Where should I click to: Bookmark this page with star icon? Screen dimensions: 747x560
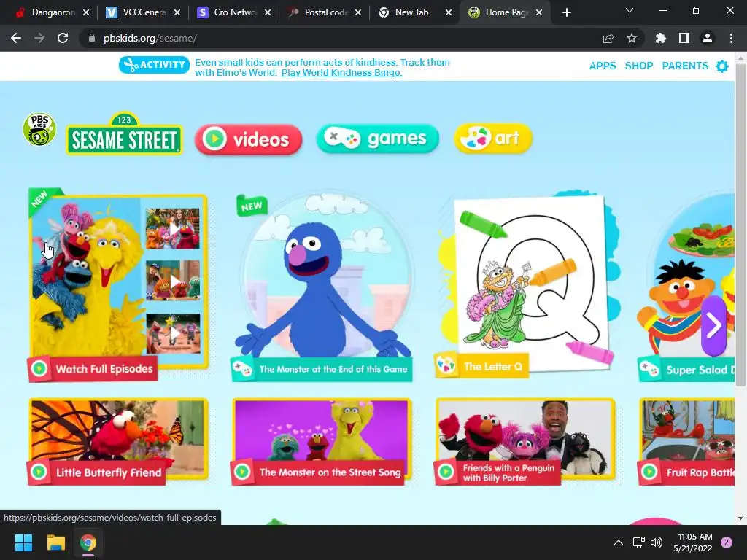632,38
